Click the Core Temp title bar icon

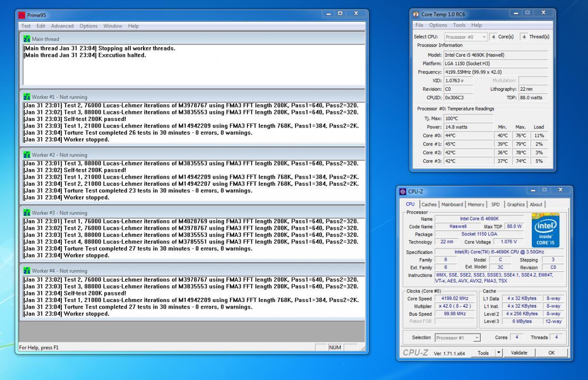(x=416, y=14)
